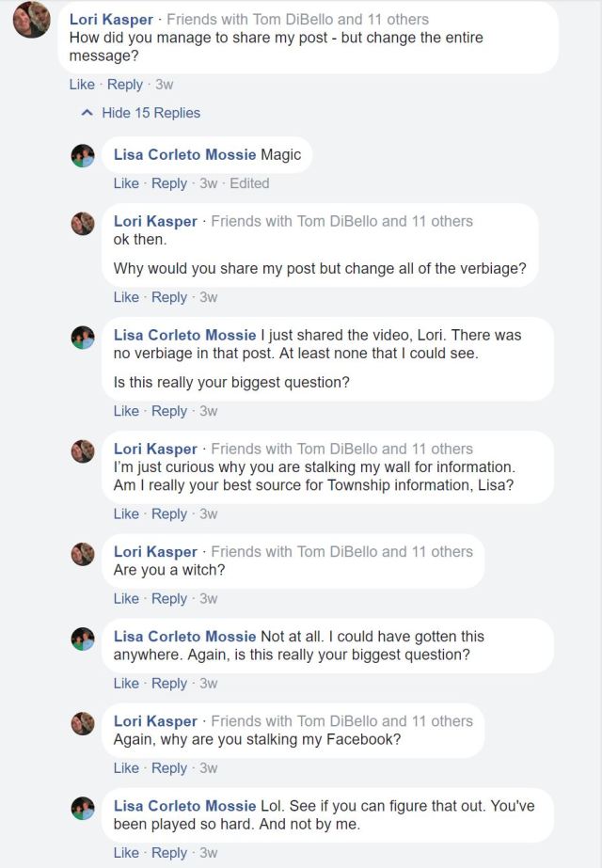Reply to the "Are you a witch?" comment
The image size is (602, 868).
(169, 599)
